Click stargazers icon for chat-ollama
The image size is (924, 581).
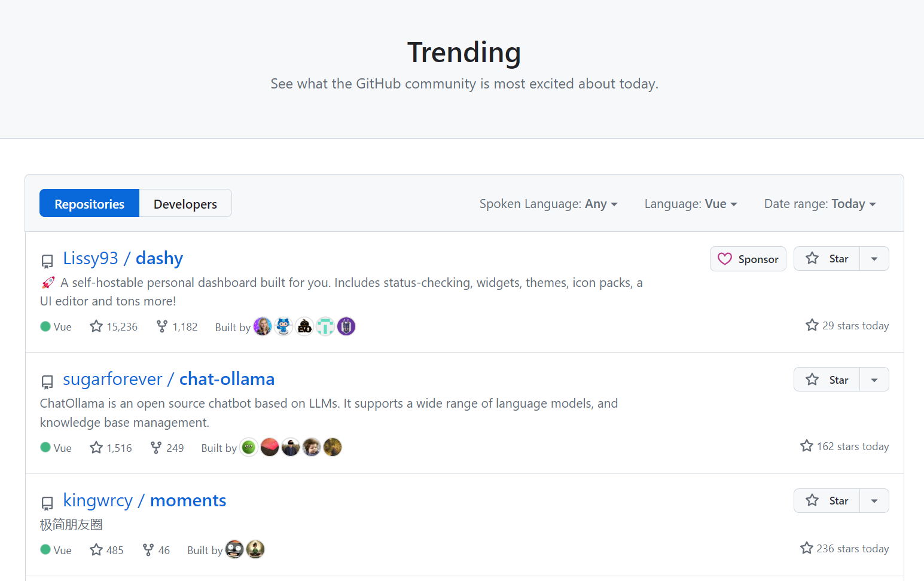(96, 448)
